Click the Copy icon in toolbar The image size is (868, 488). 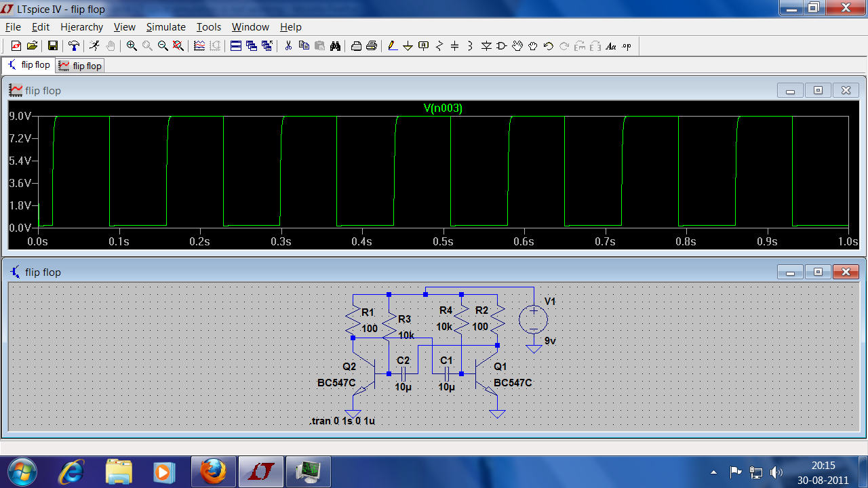click(x=304, y=46)
